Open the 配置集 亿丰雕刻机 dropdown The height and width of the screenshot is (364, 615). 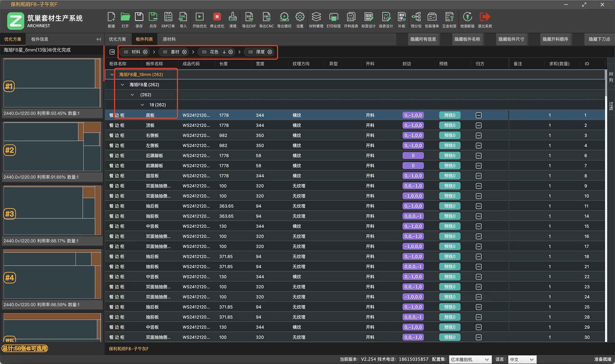point(470,360)
